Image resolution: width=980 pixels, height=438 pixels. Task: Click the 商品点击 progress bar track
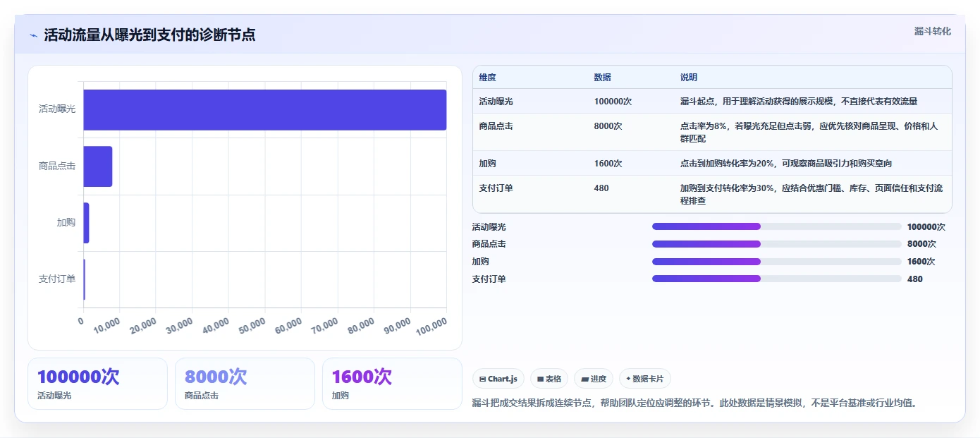(x=777, y=244)
